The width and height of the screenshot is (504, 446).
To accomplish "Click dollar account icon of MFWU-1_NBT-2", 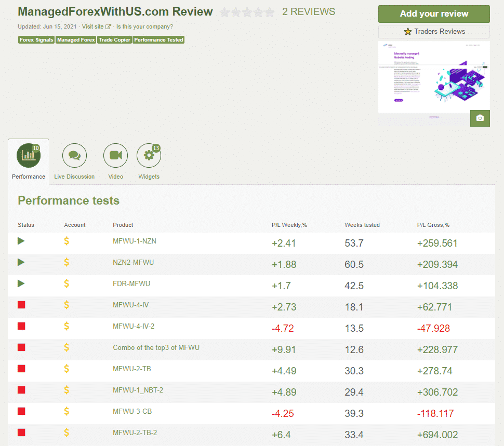I will (67, 390).
